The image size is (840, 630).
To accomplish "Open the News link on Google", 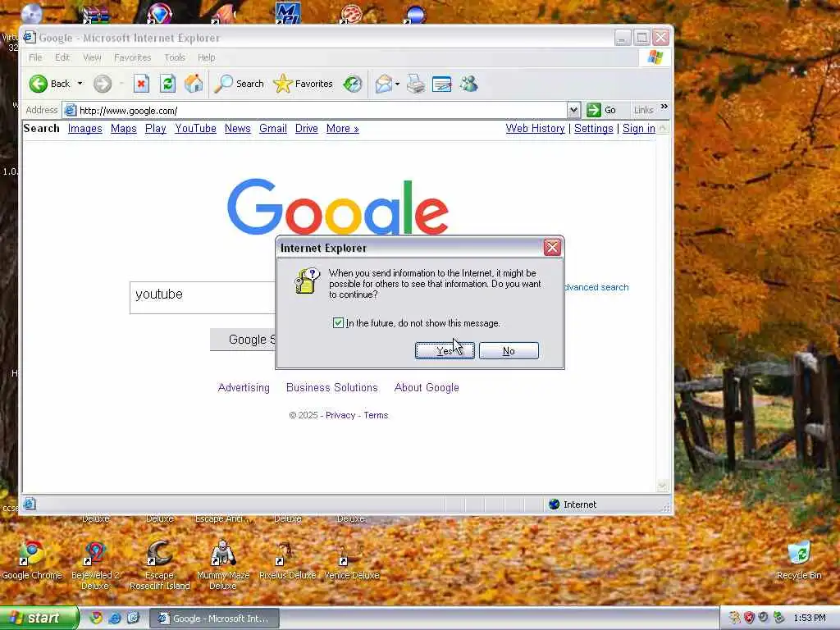I will (237, 129).
